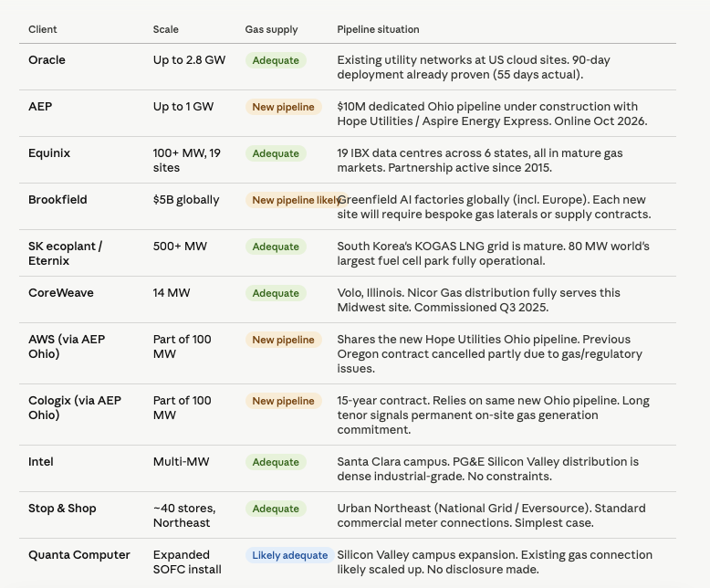
Task: Click the '$5B globally' scale value
Action: (186, 200)
